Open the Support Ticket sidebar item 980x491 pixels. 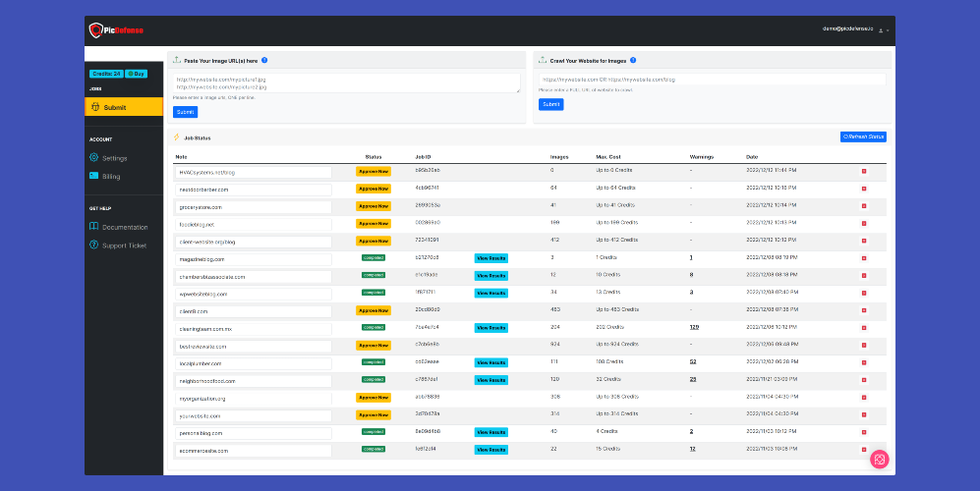[x=118, y=245]
